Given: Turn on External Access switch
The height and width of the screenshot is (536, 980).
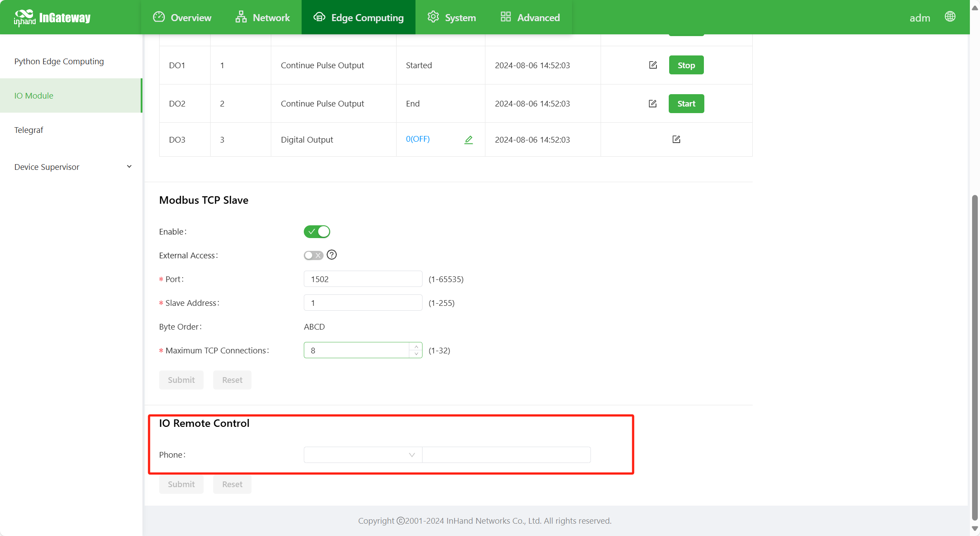Looking at the screenshot, I should (x=313, y=255).
